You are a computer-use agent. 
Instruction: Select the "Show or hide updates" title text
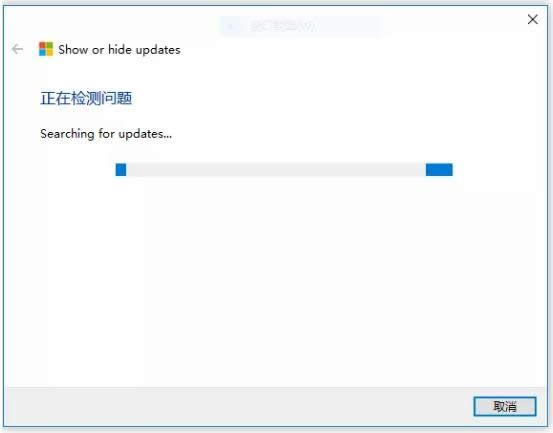click(119, 49)
